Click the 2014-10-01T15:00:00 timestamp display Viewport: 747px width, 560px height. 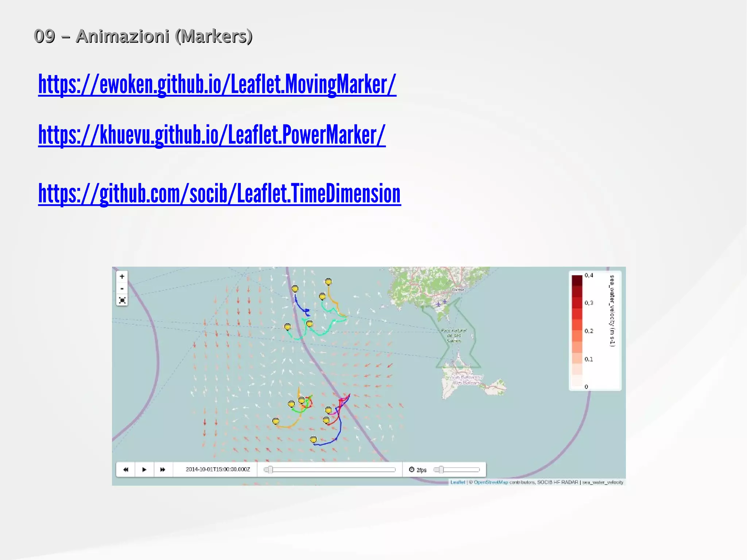click(x=218, y=470)
